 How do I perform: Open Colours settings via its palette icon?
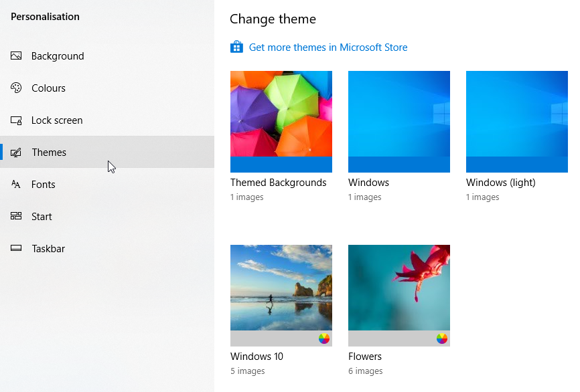tap(15, 88)
